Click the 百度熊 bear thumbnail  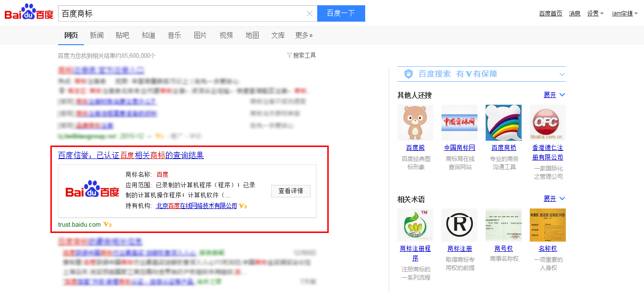[x=415, y=122]
